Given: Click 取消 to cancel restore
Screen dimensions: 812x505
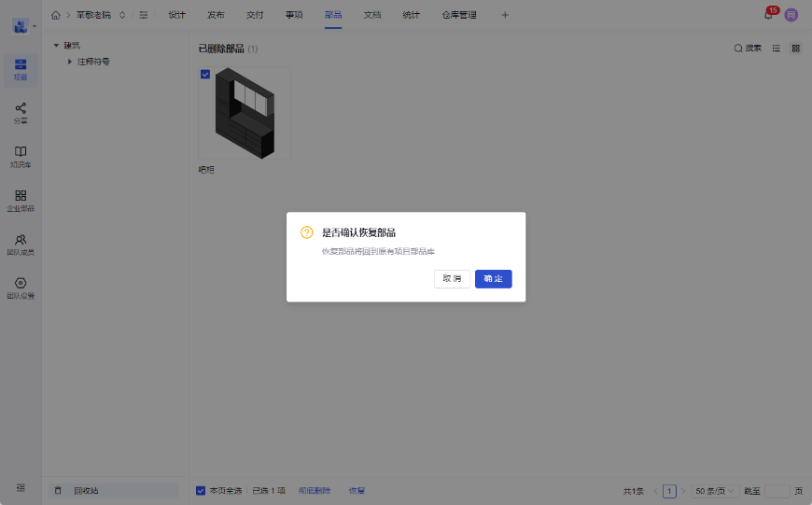Looking at the screenshot, I should [452, 279].
